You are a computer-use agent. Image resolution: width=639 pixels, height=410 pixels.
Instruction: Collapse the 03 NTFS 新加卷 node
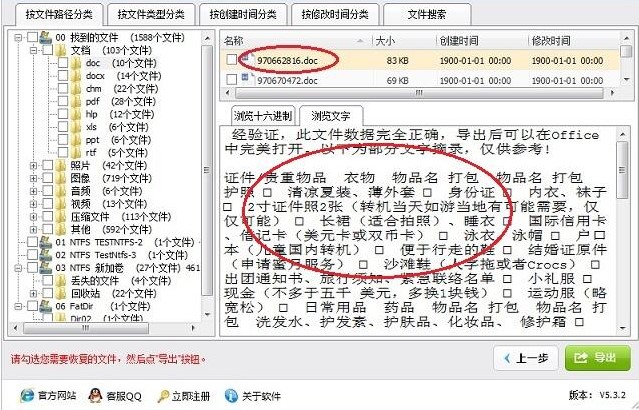coord(18,268)
